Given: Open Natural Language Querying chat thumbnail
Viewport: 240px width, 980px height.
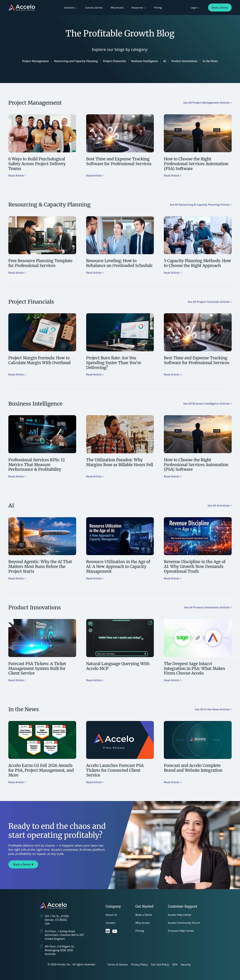Looking at the screenshot, I should tap(120, 638).
